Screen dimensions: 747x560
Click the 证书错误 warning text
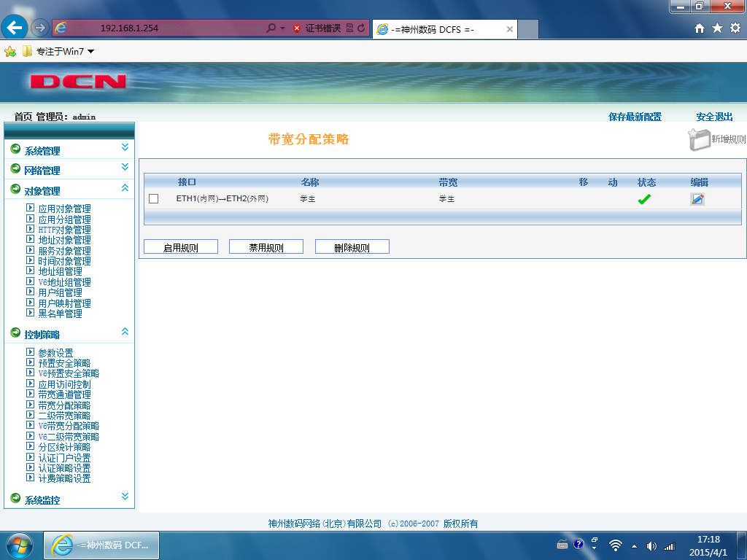323,28
